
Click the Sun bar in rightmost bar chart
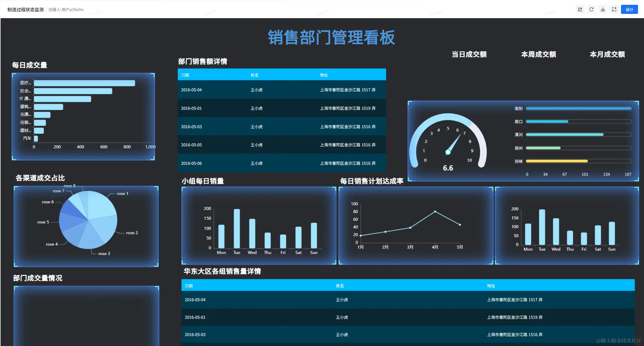point(612,233)
